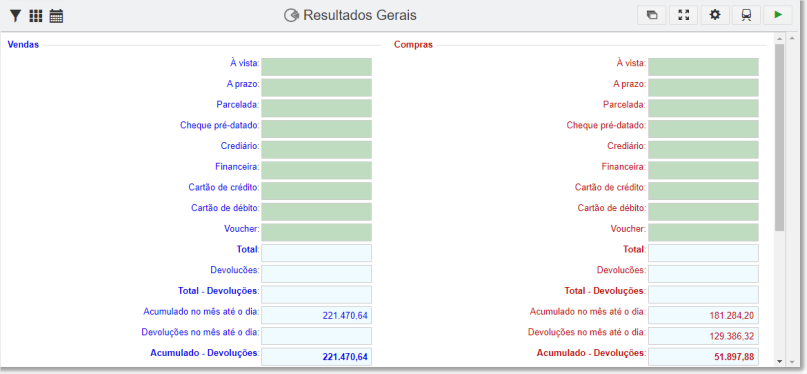Click the Compras section heading
This screenshot has width=807, height=374.
413,45
